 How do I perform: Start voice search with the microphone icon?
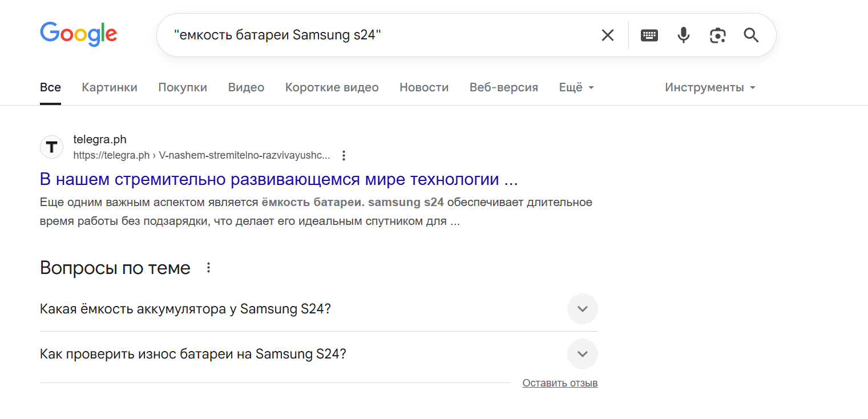[683, 35]
